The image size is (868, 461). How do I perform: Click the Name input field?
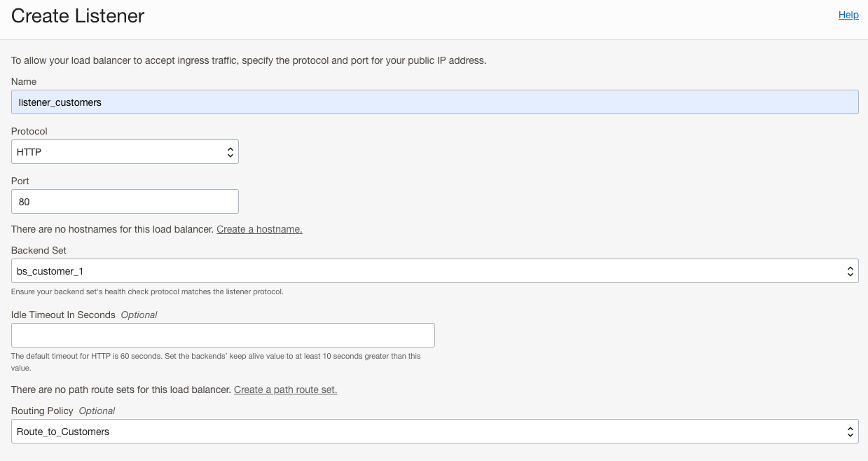434,102
